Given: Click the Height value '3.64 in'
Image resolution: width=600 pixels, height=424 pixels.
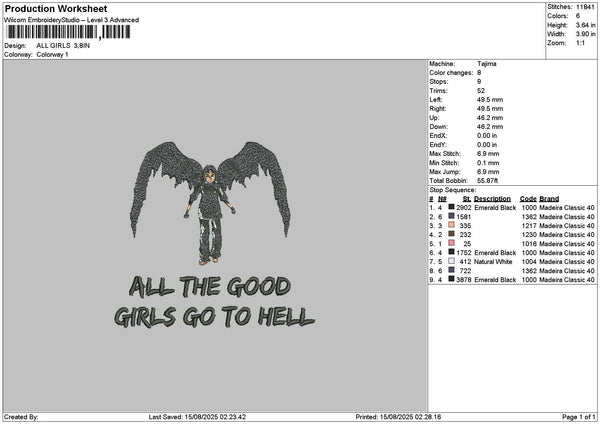Looking at the screenshot, I should (x=585, y=25).
